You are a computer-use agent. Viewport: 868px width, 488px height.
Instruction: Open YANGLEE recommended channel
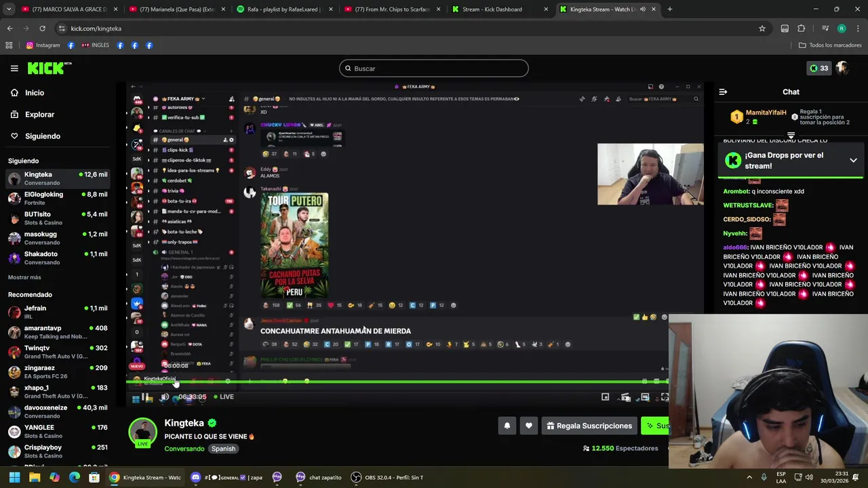click(58, 431)
